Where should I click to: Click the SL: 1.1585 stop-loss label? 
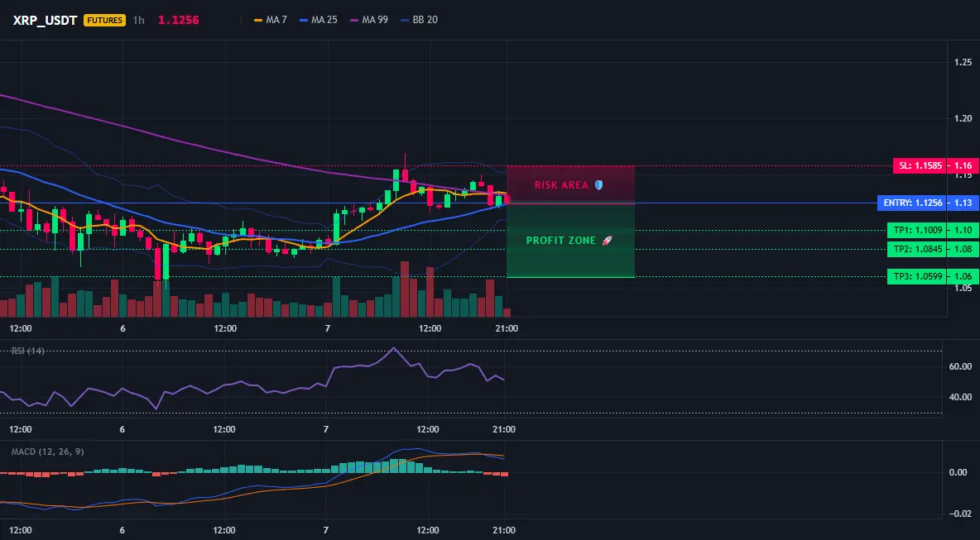click(920, 166)
